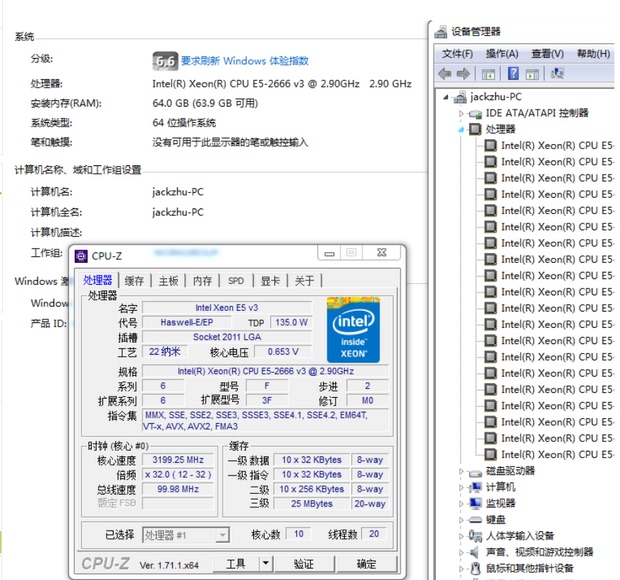Expand the IDE ATA/ATAPI 控制器 node
The image size is (620, 580).
pyautogui.click(x=461, y=113)
